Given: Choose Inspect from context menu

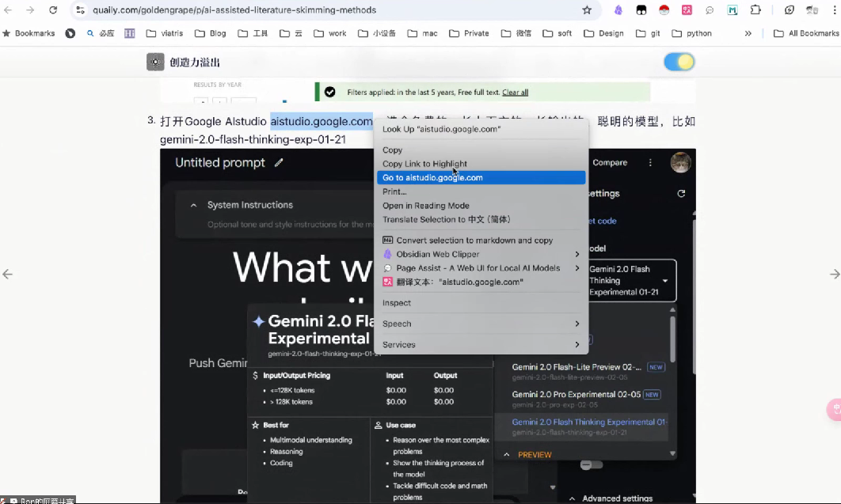Looking at the screenshot, I should coord(481,302).
